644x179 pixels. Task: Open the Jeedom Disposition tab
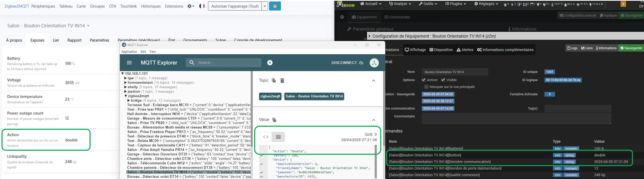[441, 50]
